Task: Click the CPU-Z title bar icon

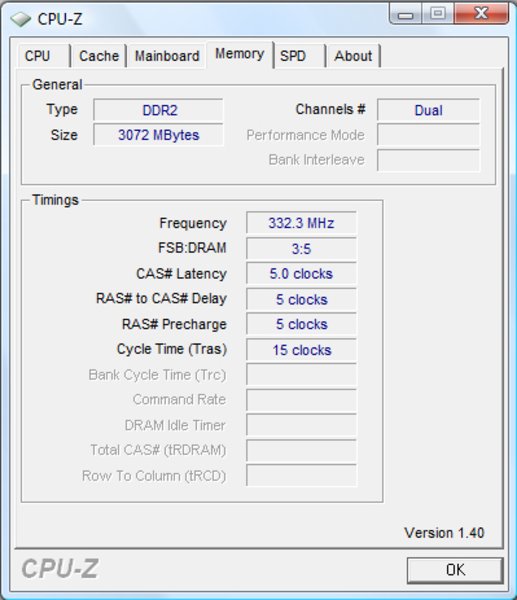Action: [21, 19]
